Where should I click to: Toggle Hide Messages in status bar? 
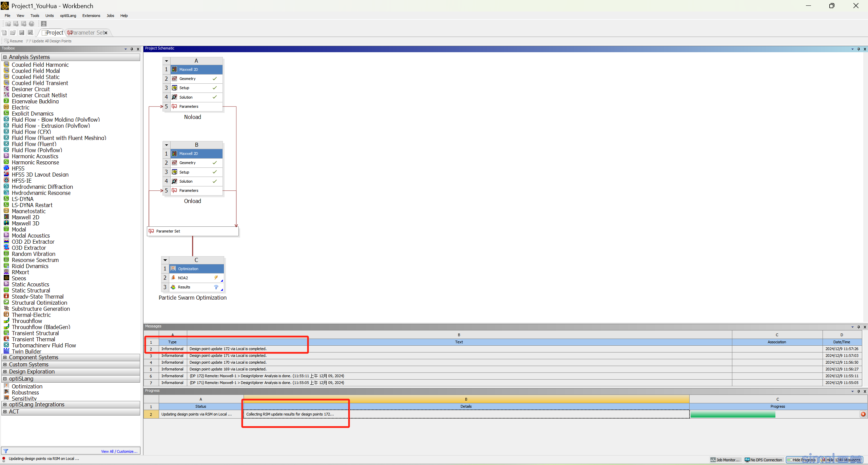841,460
